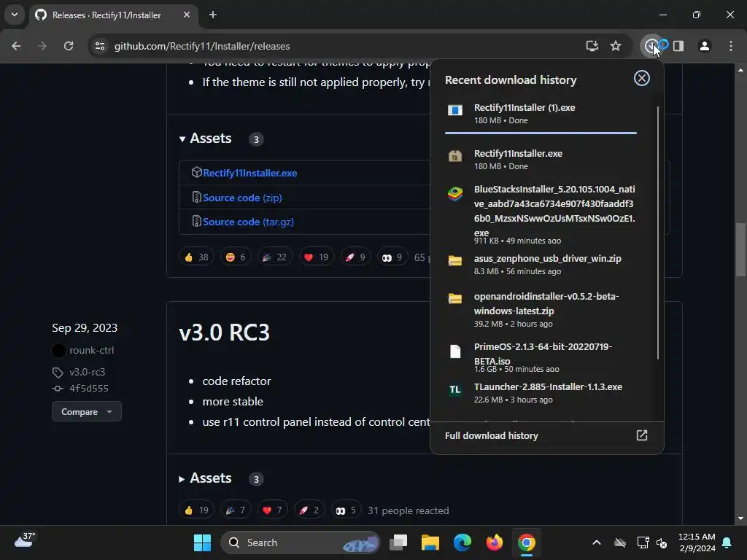Viewport: 747px width, 560px height.
Task: Click thumbs up reaction with 19 in RC3
Action: click(196, 510)
